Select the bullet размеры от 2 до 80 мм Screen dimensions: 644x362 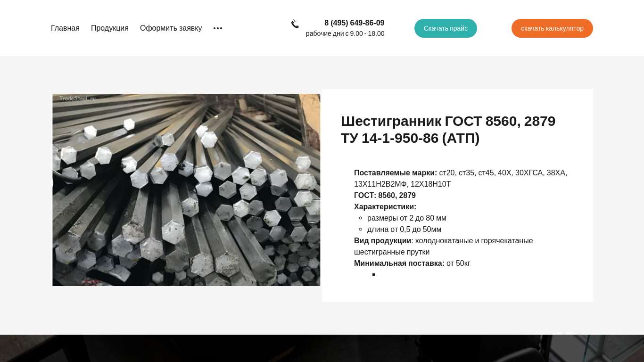[406, 218]
